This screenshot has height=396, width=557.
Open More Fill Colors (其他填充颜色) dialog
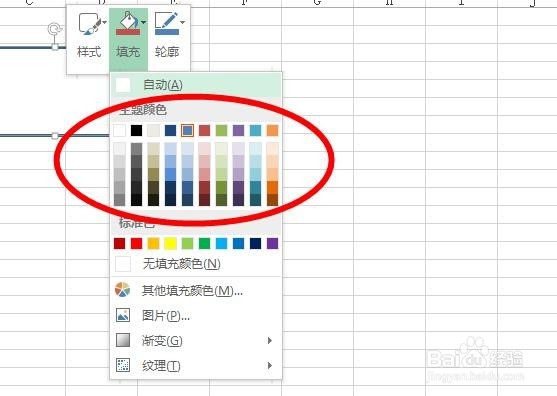coord(196,291)
